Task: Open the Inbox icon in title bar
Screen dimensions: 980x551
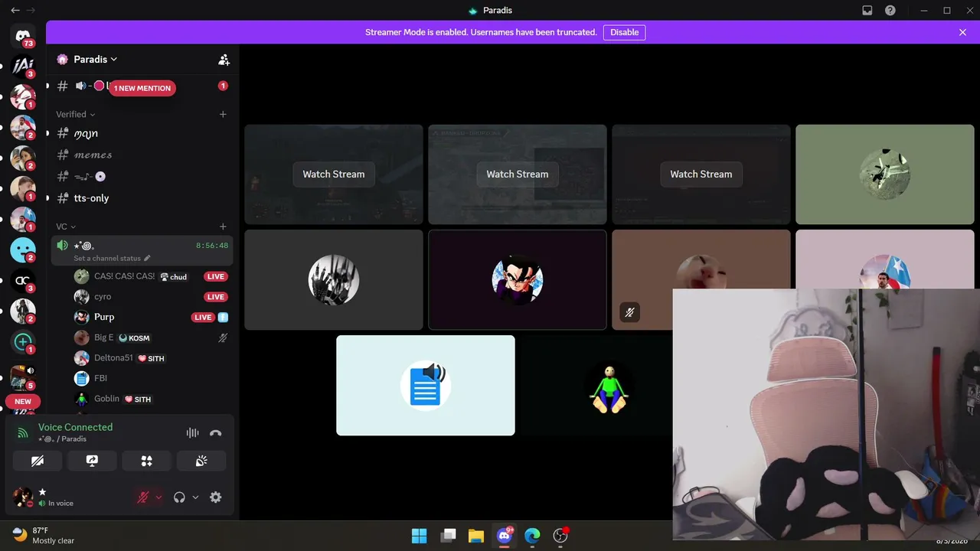Action: pos(867,11)
